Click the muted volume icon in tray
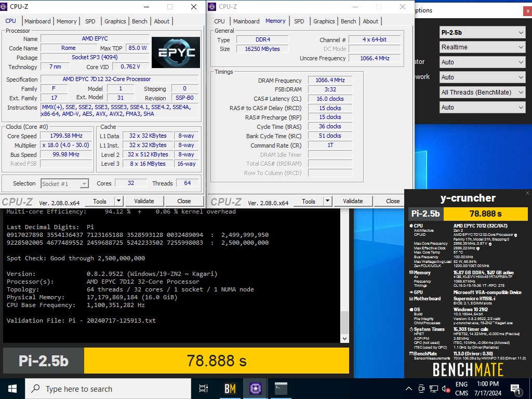The width and height of the screenshot is (532, 399). (446, 389)
